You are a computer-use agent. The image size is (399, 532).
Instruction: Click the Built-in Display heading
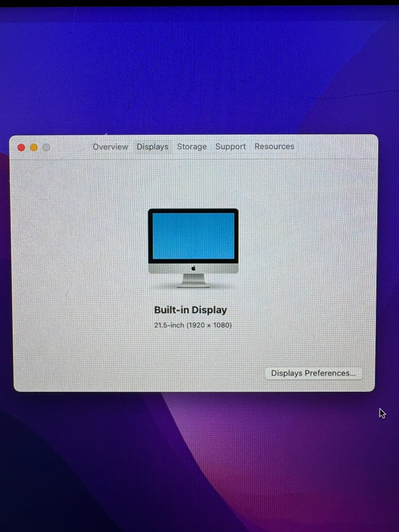pos(190,310)
